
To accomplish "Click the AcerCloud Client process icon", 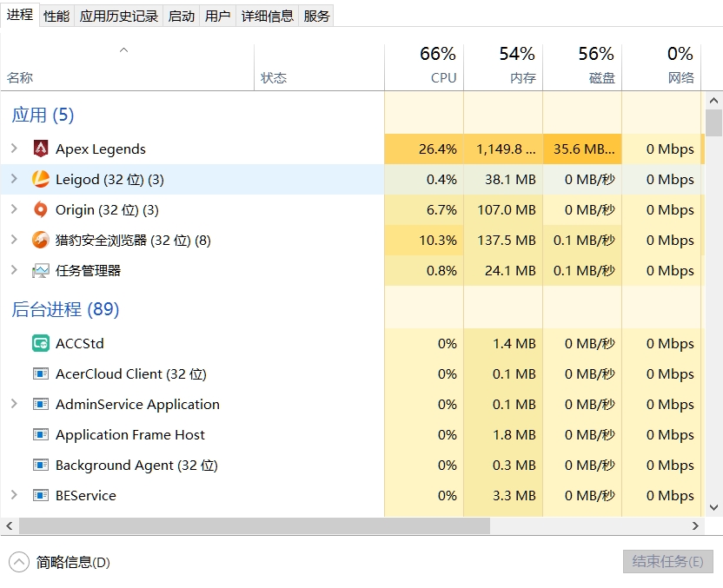I will 40,374.
